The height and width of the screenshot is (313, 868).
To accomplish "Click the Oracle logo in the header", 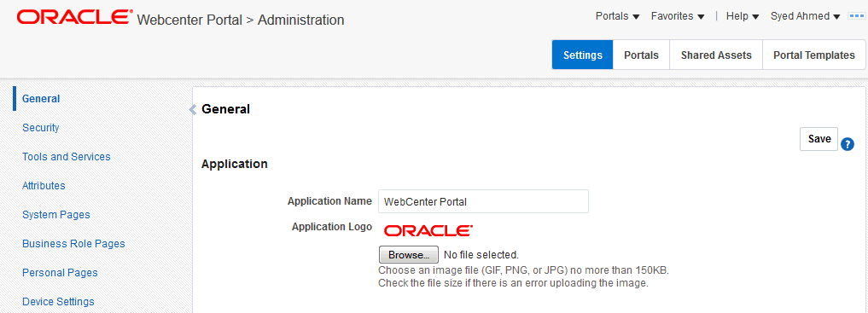I will [75, 17].
